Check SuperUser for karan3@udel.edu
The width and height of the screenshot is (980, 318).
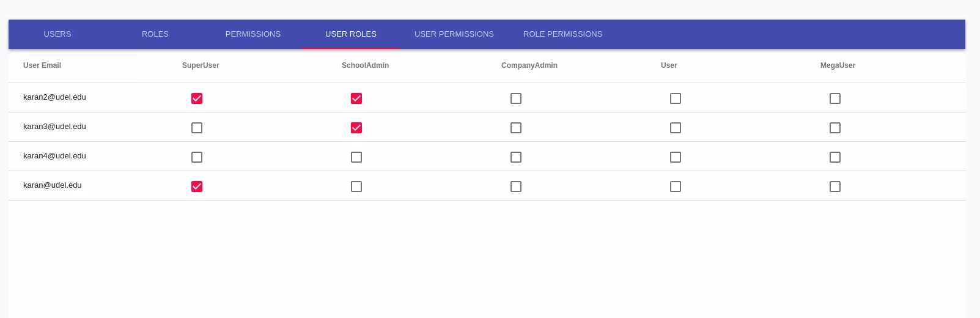pyautogui.click(x=197, y=128)
